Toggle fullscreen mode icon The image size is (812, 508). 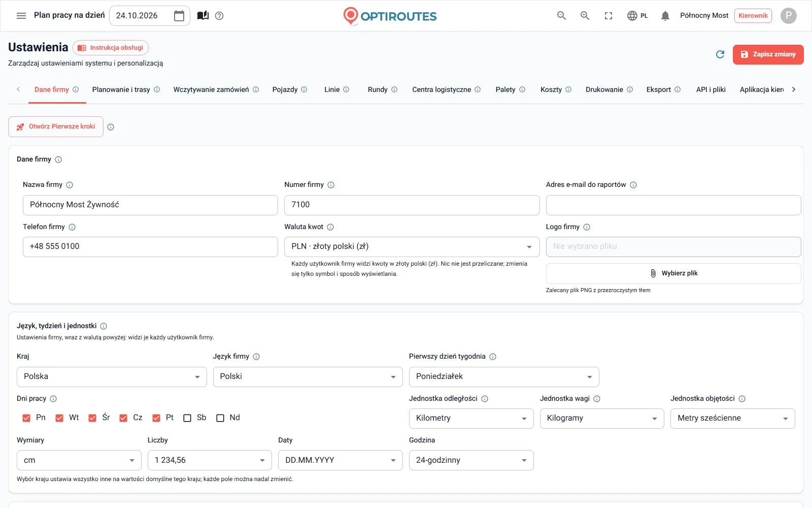tap(608, 16)
